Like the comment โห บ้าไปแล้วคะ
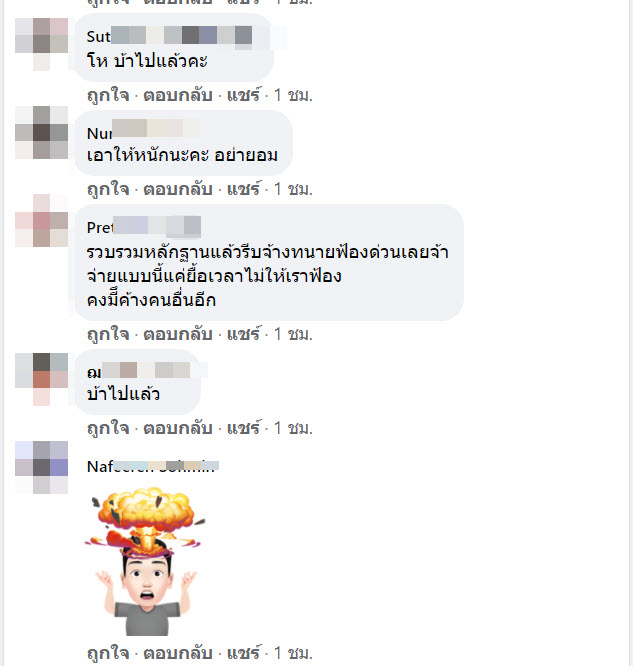The width and height of the screenshot is (633, 666). tap(108, 95)
